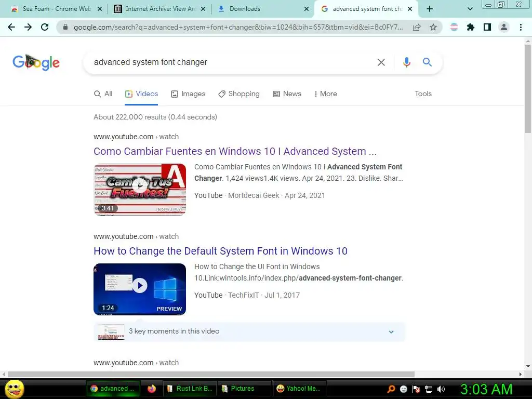Click the striped extension icon in toolbar
532x399 pixels.
454,27
